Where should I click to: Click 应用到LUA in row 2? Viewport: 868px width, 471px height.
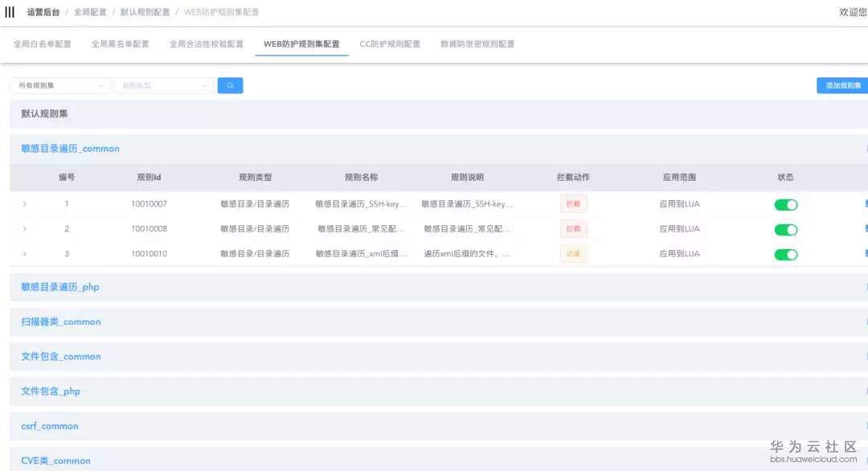(x=679, y=229)
